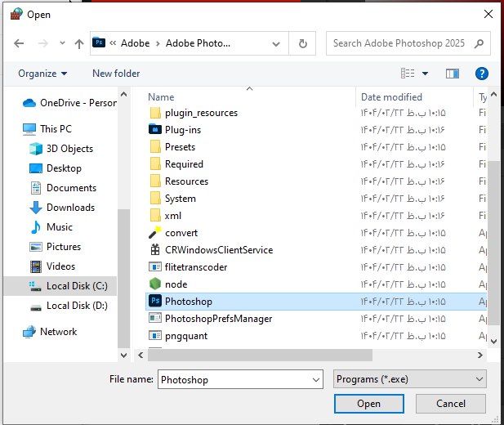The width and height of the screenshot is (504, 425).
Task: Select Local Disk (D:) in sidebar
Action: (69, 306)
